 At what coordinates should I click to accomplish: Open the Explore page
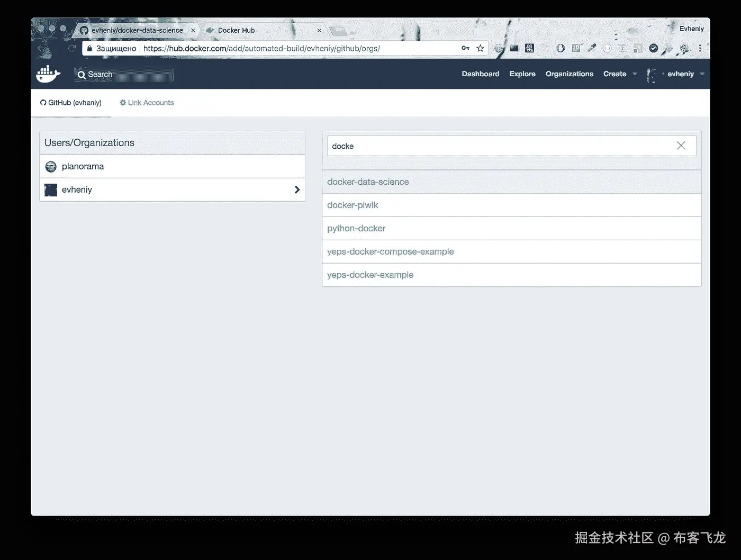[522, 74]
